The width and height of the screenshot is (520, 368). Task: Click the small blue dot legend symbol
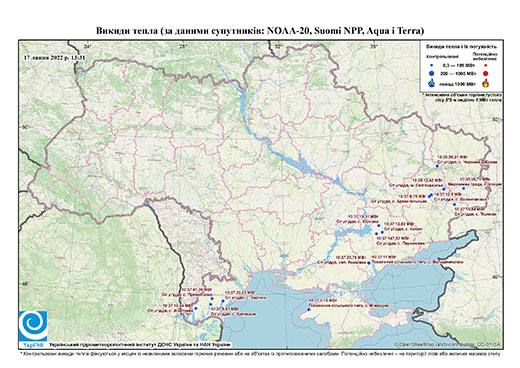click(x=432, y=66)
